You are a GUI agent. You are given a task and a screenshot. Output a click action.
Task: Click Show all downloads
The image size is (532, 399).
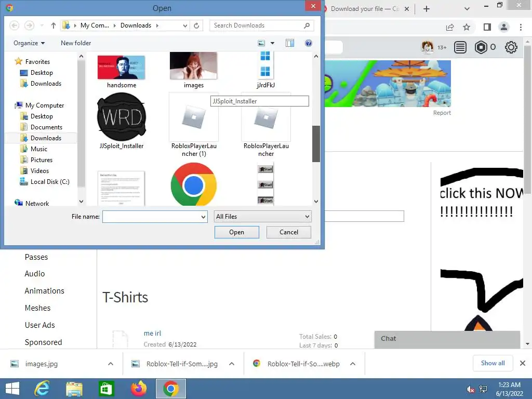pyautogui.click(x=493, y=363)
